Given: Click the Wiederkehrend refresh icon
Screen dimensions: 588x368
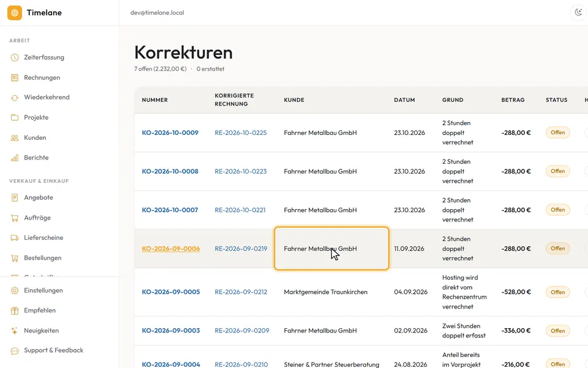Looking at the screenshot, I should [x=15, y=98].
